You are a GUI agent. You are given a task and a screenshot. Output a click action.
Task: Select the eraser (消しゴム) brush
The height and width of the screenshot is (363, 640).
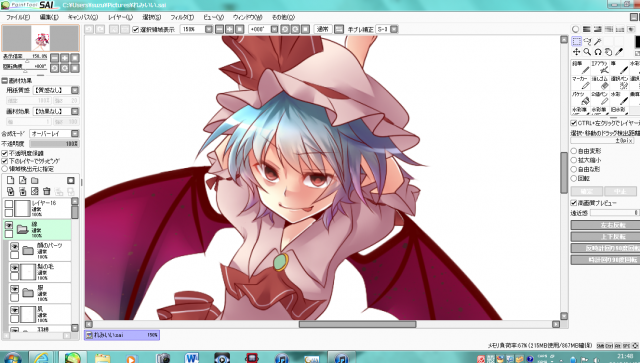(x=600, y=82)
